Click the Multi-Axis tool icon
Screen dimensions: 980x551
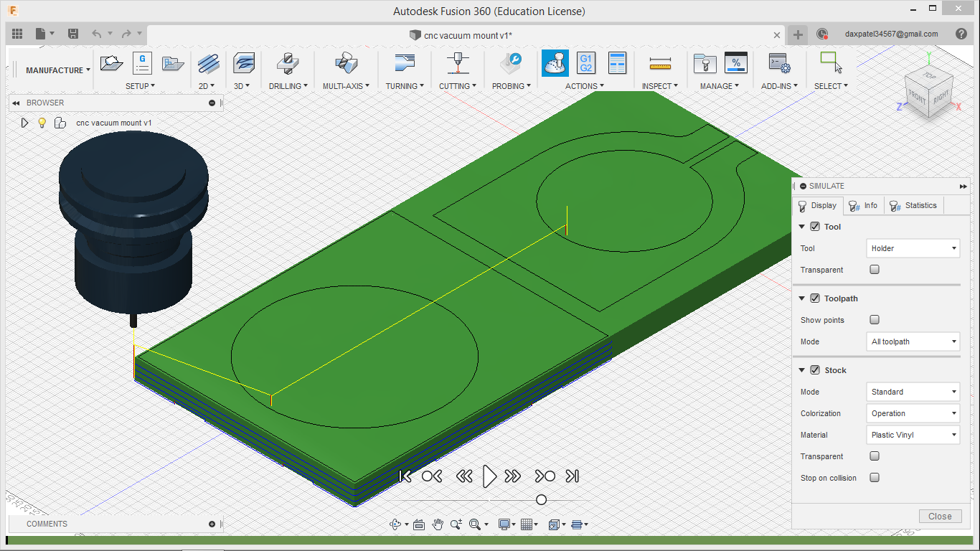[x=346, y=63]
